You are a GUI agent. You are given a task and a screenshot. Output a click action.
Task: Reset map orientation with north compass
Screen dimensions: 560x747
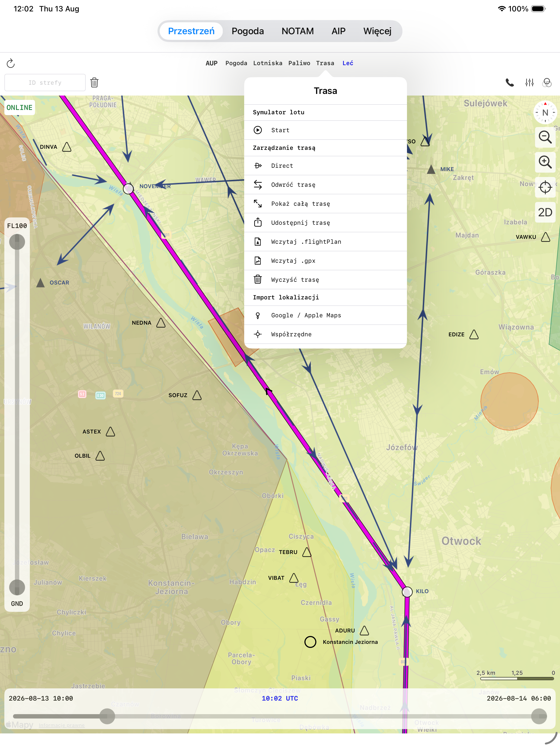545,112
